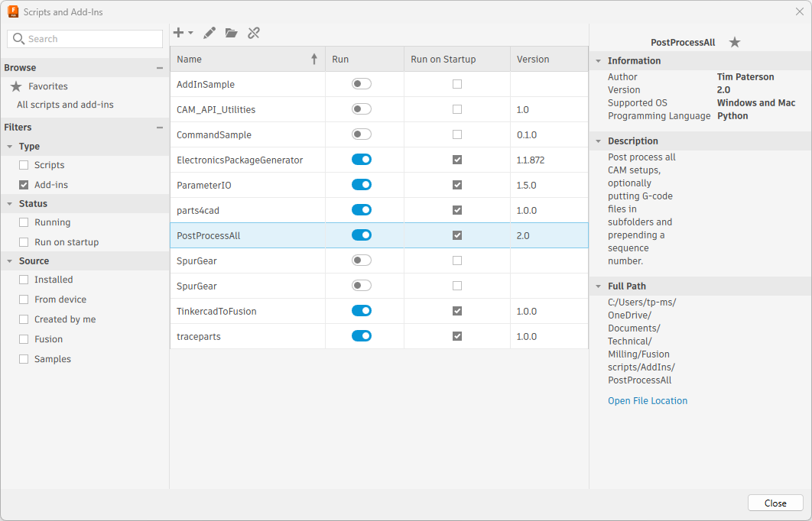
Task: Click the pencil edit icon
Action: click(x=209, y=33)
